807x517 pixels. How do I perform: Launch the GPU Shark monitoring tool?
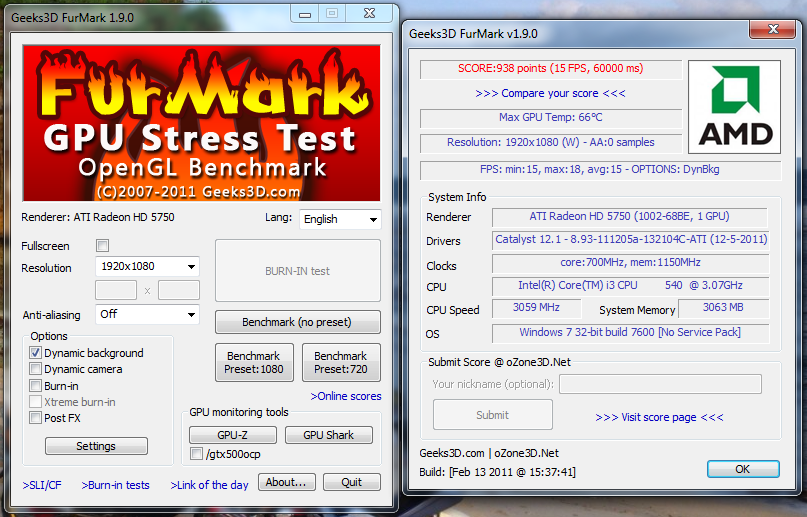point(328,435)
